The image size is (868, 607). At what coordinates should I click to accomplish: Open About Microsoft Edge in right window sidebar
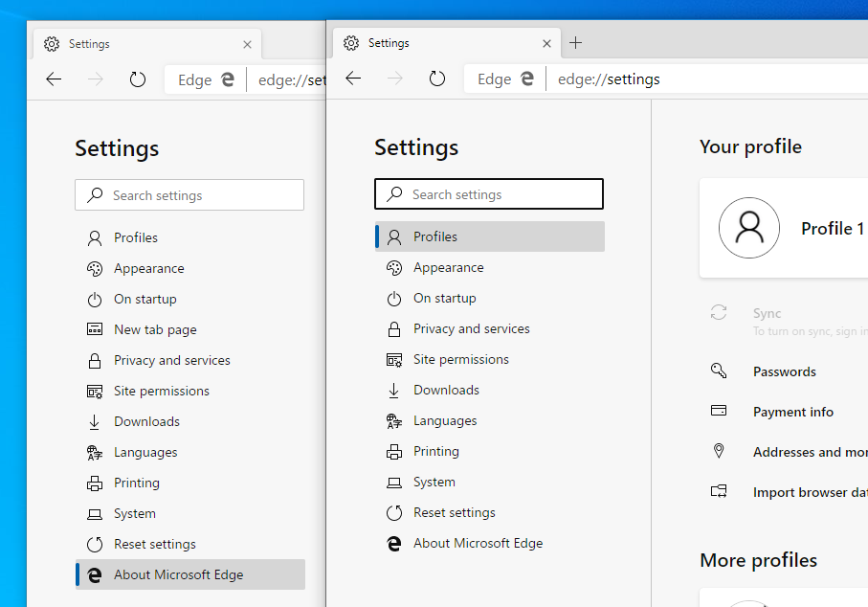click(489, 543)
